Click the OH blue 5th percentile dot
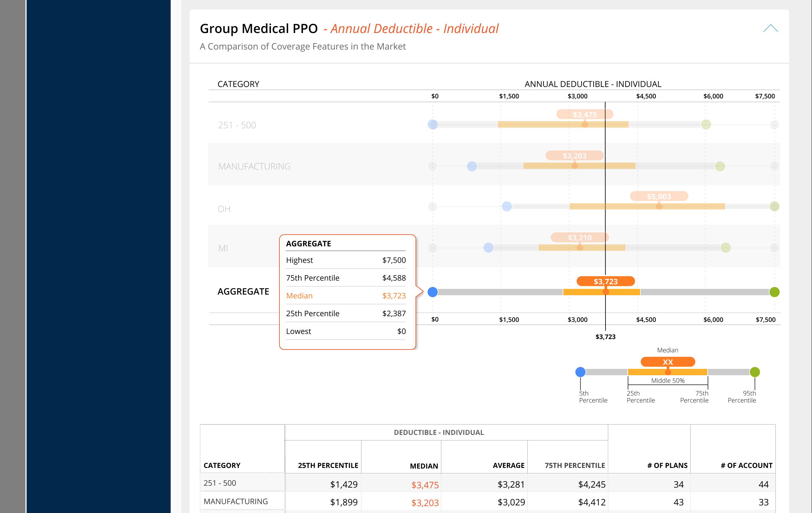Image resolution: width=812 pixels, height=513 pixels. pos(507,206)
